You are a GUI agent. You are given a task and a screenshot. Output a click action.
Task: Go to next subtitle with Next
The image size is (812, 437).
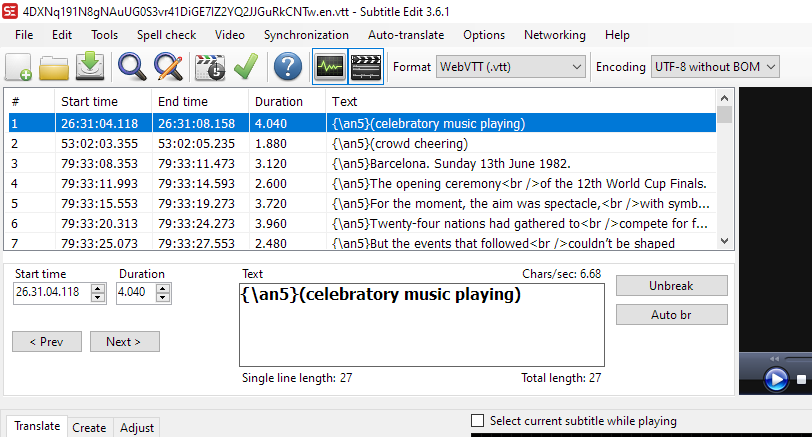pyautogui.click(x=124, y=342)
